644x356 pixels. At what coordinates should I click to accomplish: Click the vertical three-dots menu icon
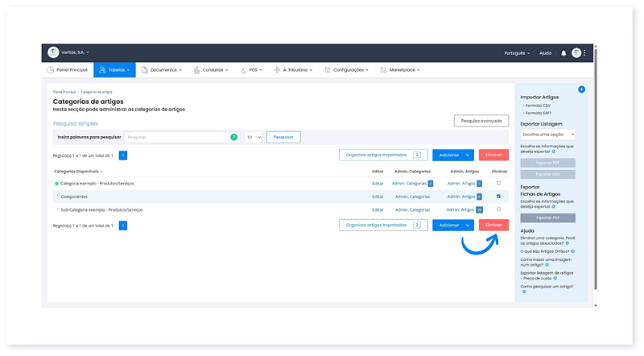(x=584, y=53)
